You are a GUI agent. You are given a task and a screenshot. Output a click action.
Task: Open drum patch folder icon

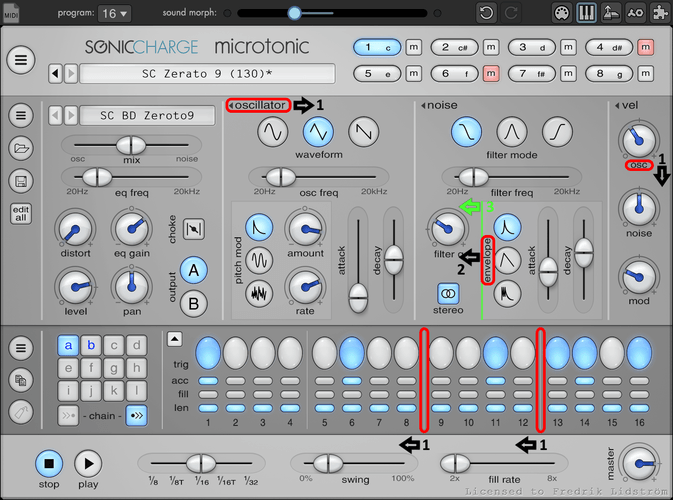21,148
